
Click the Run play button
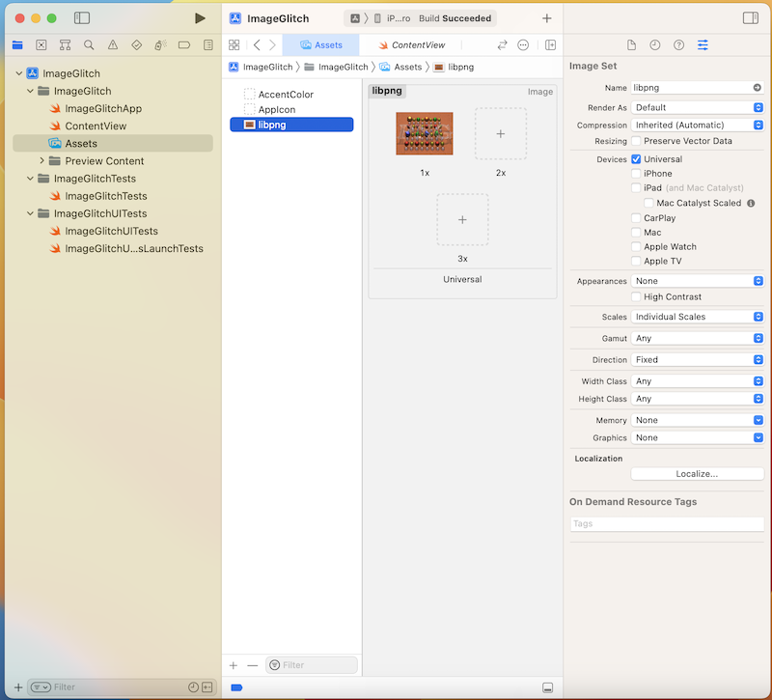(200, 18)
